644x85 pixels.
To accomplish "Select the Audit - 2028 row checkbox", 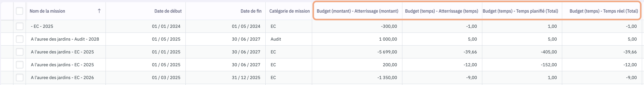I will [x=20, y=39].
